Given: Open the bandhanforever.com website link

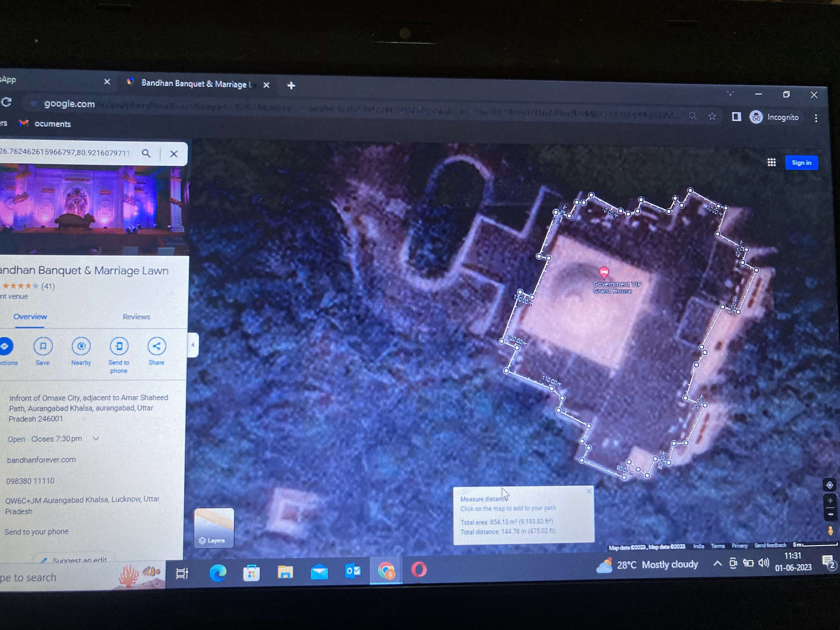Looking at the screenshot, I should tap(41, 460).
